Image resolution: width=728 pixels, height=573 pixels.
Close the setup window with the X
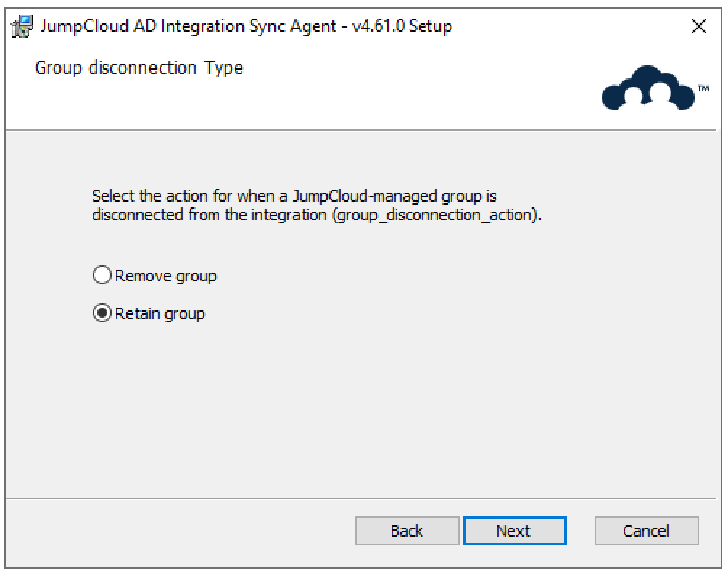tap(699, 27)
